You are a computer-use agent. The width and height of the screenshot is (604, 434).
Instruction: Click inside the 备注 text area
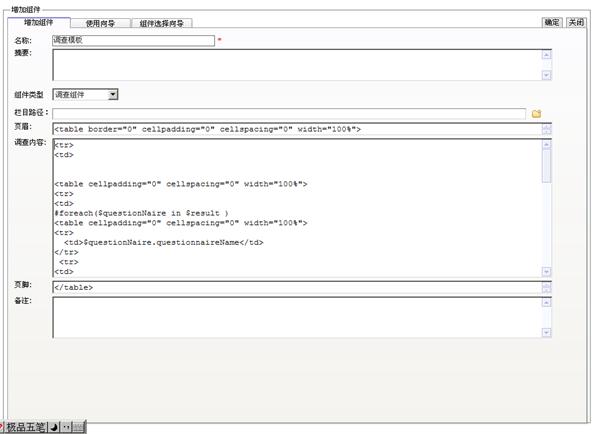[x=296, y=317]
